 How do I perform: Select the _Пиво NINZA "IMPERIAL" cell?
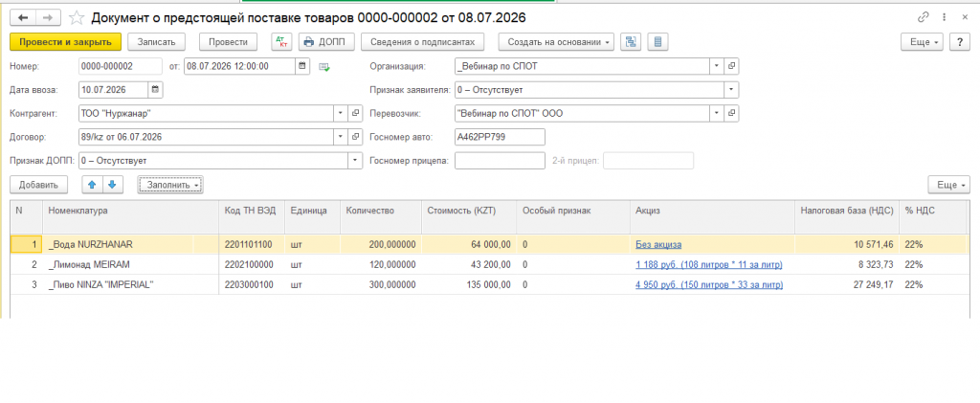(130, 285)
